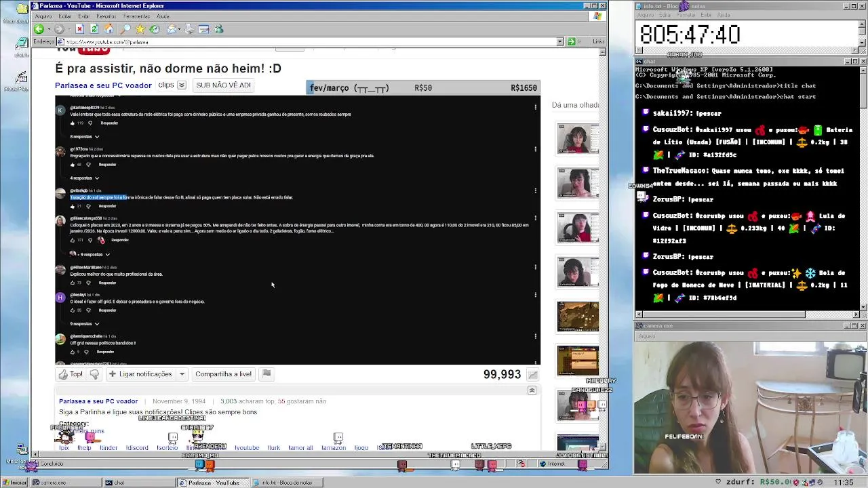Open options menu for @1973cra comment
This screenshot has height=488, width=868.
(535, 149)
